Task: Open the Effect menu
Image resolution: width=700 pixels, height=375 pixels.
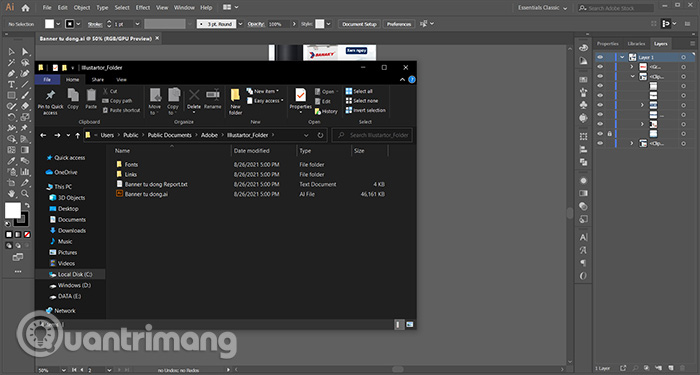Action: coord(143,8)
